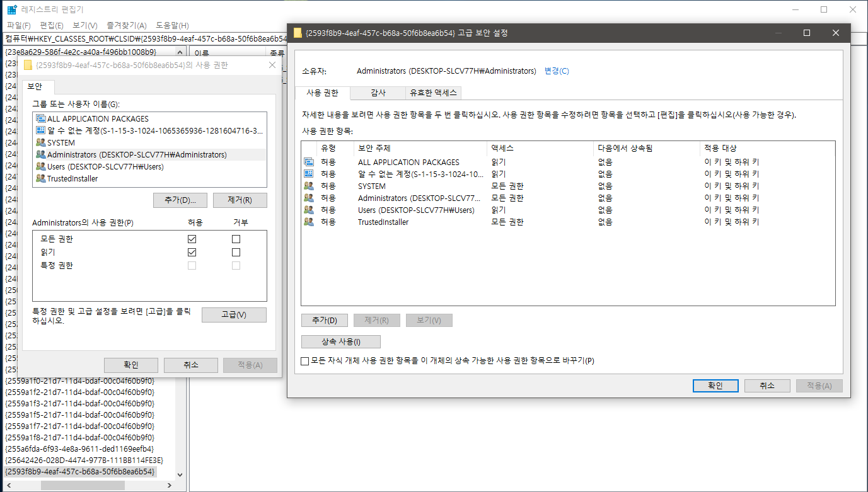Open the 보기(V) menu

(x=85, y=25)
